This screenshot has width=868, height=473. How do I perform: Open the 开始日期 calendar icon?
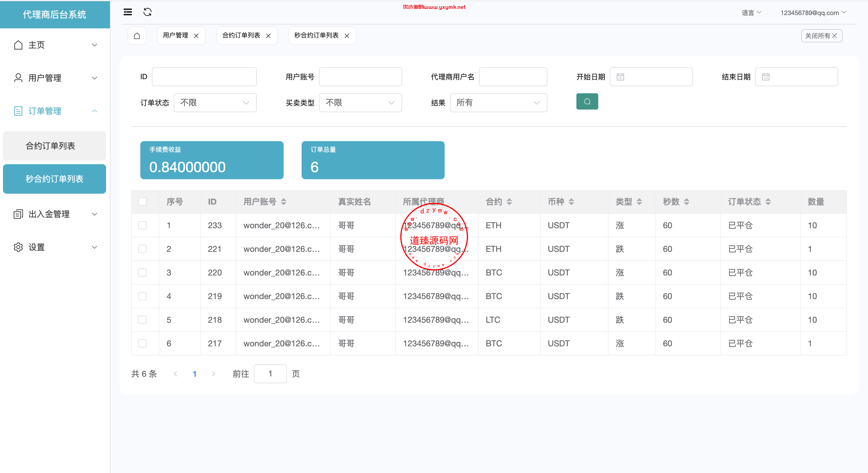620,77
